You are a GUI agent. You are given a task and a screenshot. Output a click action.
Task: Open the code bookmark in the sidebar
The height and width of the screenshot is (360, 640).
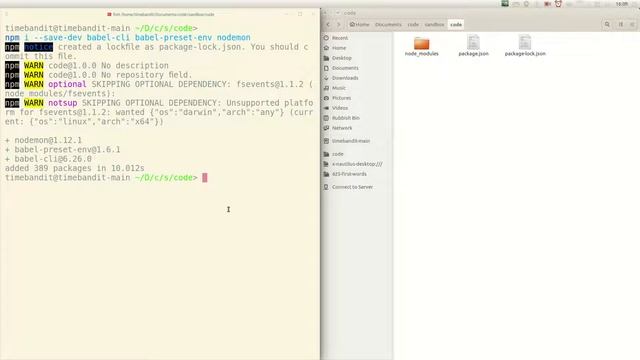pos(338,154)
